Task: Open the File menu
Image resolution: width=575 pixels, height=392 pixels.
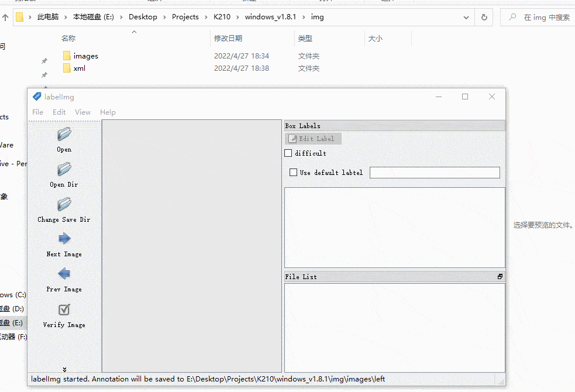Action: [x=37, y=112]
